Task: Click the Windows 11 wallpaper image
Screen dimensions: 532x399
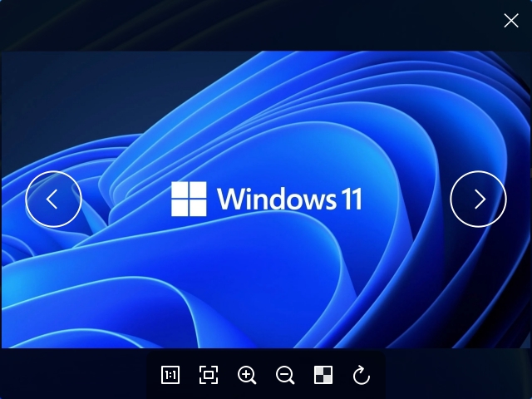Action: coord(266,199)
